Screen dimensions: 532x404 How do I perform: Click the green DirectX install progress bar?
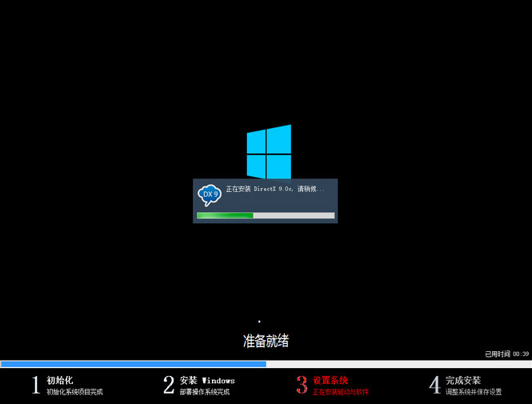266,215
